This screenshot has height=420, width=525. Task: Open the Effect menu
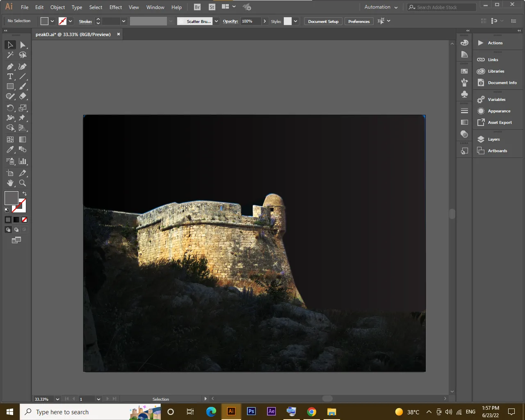pyautogui.click(x=116, y=7)
